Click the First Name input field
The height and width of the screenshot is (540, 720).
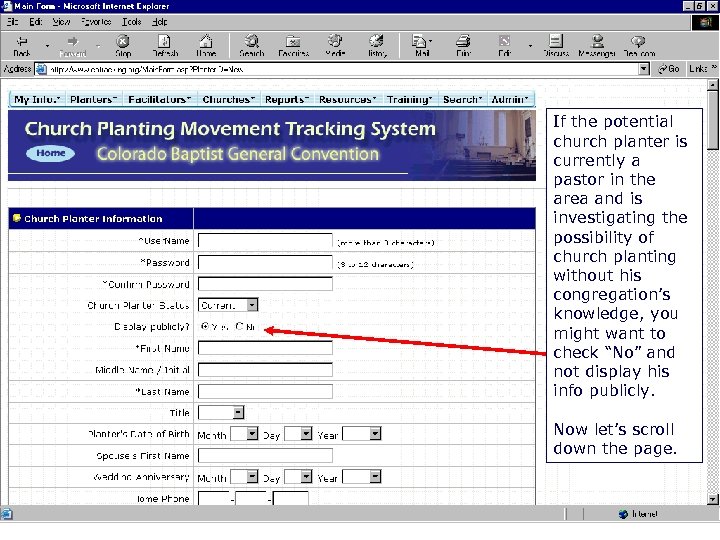click(x=265, y=348)
